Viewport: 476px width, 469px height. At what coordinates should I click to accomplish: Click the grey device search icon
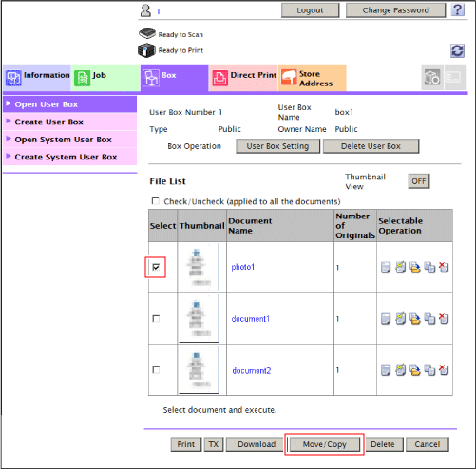click(x=432, y=77)
